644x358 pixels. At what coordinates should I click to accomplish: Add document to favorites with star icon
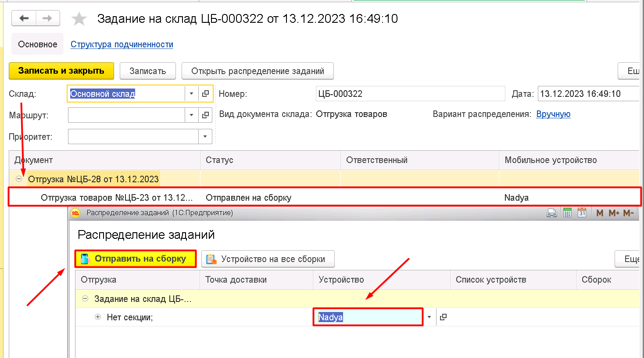(79, 19)
